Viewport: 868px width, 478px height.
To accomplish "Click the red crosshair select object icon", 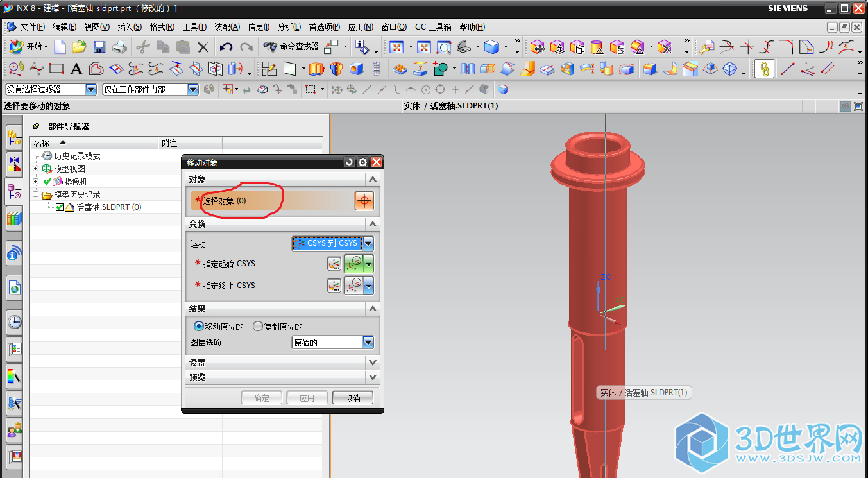I will click(364, 201).
